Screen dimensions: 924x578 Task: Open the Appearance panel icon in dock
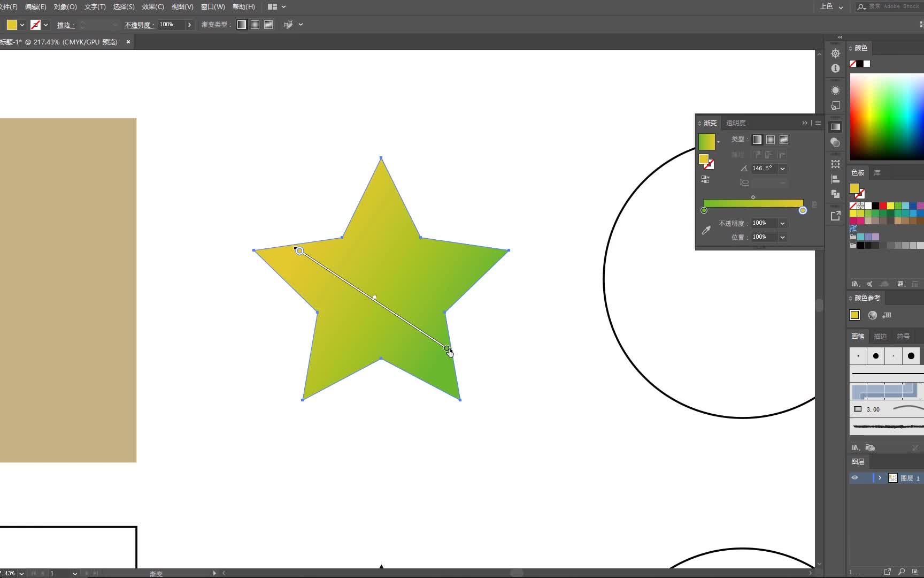[x=835, y=90]
